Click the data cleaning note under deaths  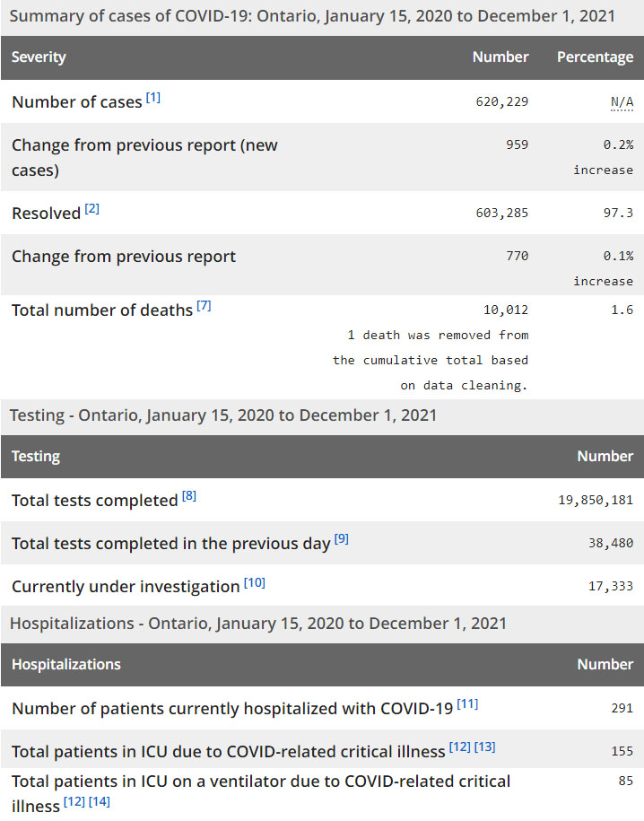click(x=431, y=360)
